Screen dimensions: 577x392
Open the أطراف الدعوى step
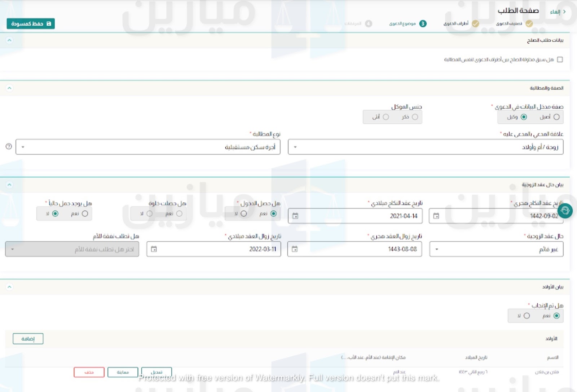[461, 24]
